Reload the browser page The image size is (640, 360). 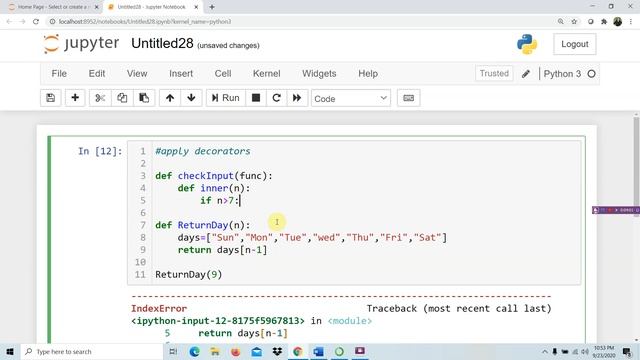[x=36, y=22]
